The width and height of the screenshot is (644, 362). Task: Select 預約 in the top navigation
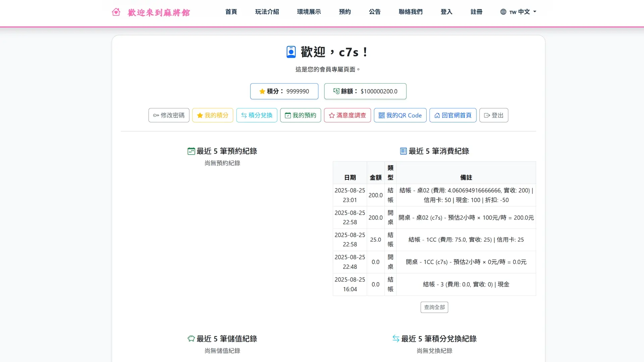point(345,12)
